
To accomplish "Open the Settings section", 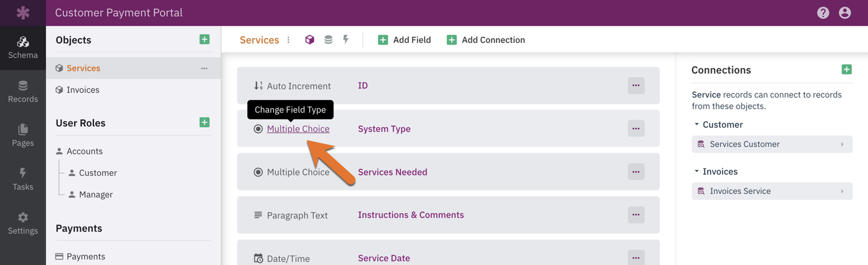I will [x=23, y=223].
